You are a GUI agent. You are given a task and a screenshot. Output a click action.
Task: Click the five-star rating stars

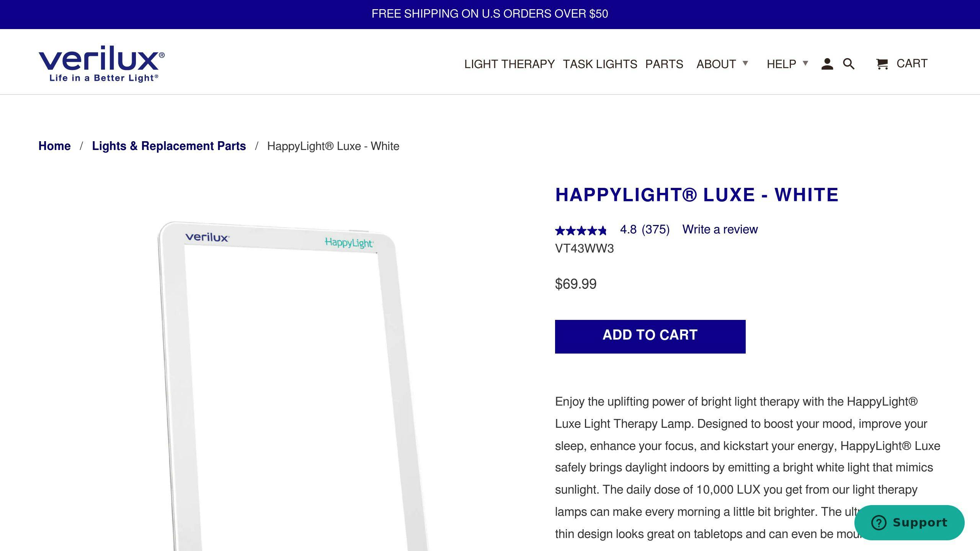[x=581, y=230]
